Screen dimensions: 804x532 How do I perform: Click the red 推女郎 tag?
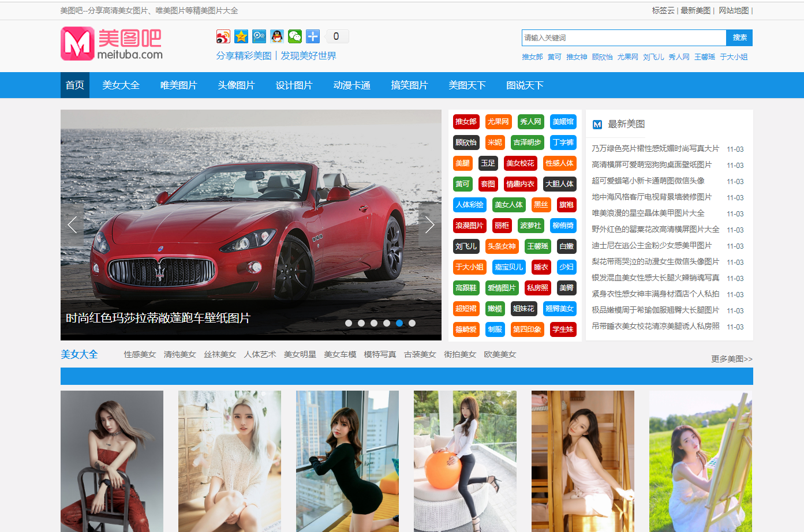coord(466,122)
